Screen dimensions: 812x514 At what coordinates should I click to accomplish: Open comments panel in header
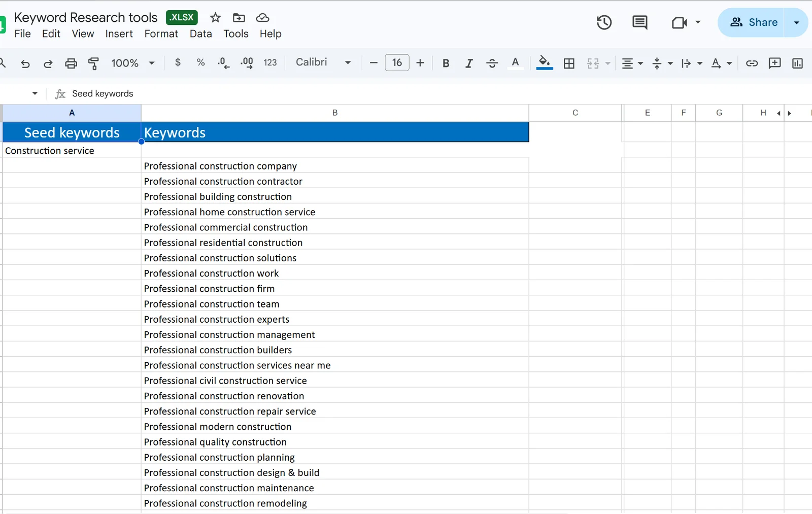639,22
